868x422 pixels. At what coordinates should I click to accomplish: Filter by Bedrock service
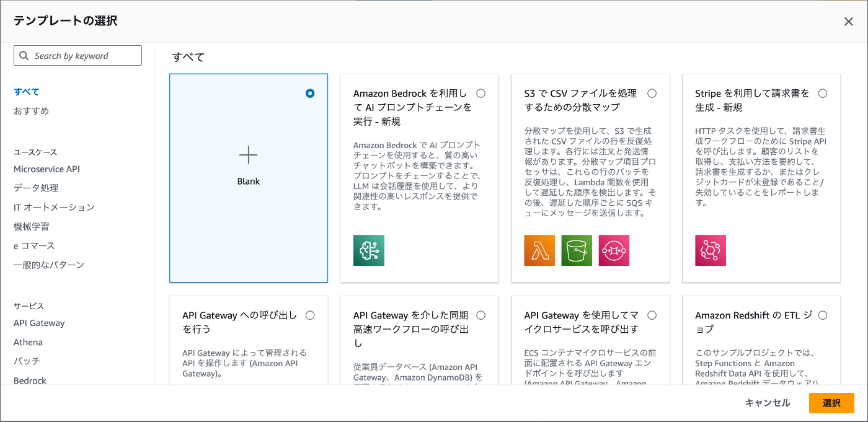click(30, 380)
